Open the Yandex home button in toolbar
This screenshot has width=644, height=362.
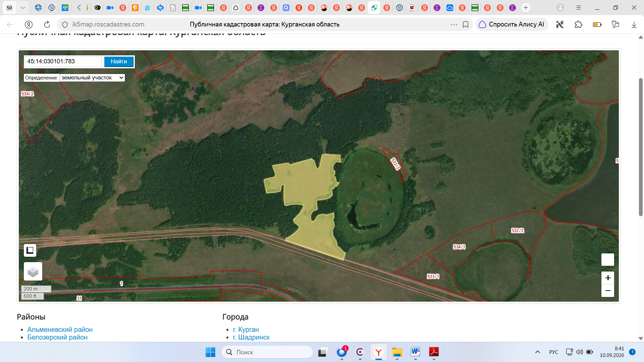pyautogui.click(x=29, y=24)
